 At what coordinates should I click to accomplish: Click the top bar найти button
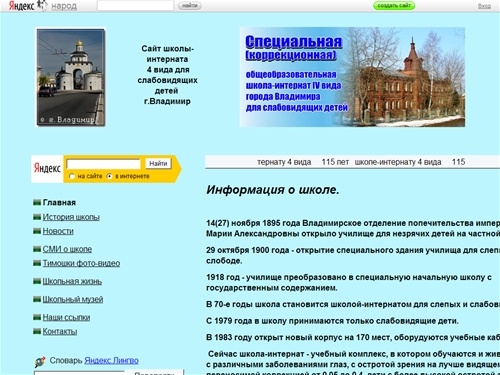[190, 6]
